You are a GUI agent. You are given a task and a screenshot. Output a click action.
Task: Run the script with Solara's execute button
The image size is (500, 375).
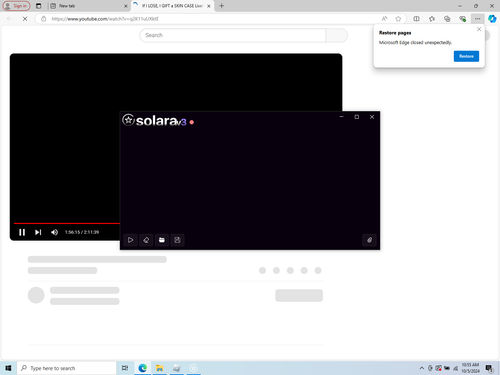pos(130,240)
